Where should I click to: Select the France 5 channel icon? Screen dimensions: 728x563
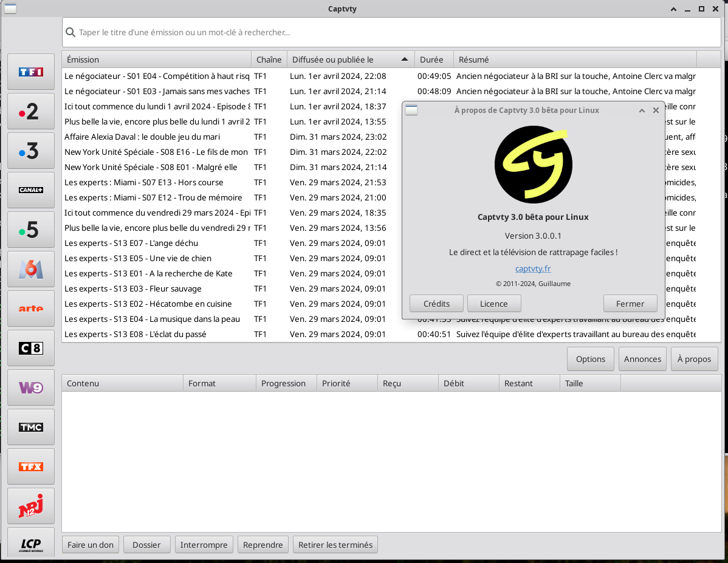click(31, 230)
